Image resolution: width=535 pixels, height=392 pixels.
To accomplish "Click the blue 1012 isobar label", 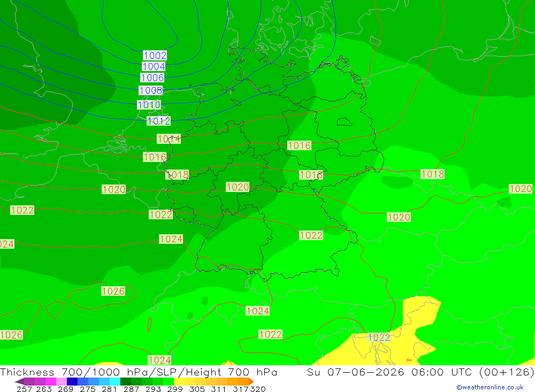I will (x=159, y=121).
